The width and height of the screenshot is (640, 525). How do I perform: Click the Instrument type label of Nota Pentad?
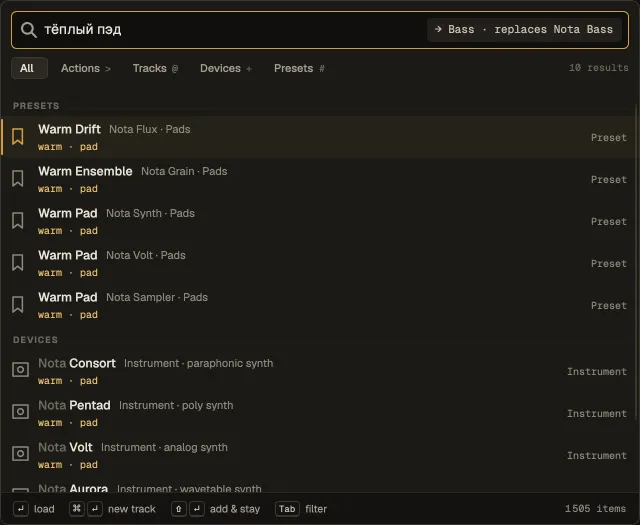(x=597, y=414)
